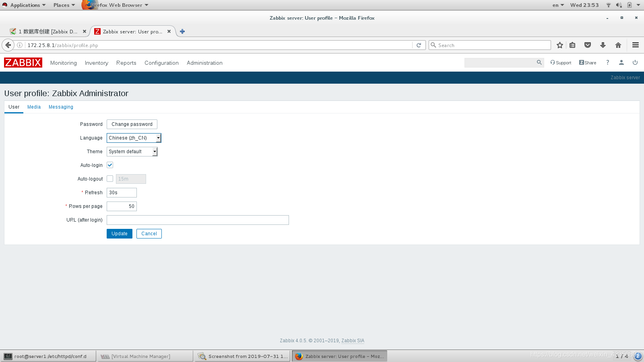Click the workspace switcher 1 / 4
The image size is (644, 362).
(622, 356)
